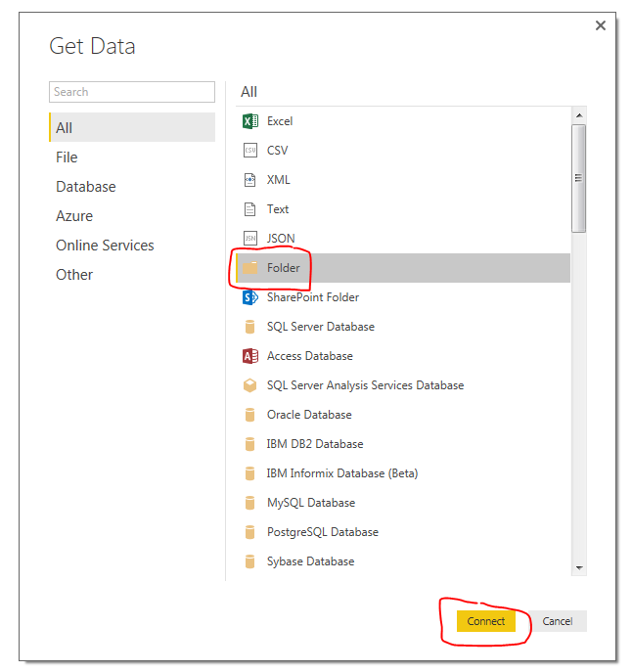The width and height of the screenshot is (632, 672).
Task: Show the Online Services category
Action: pyautogui.click(x=132, y=246)
